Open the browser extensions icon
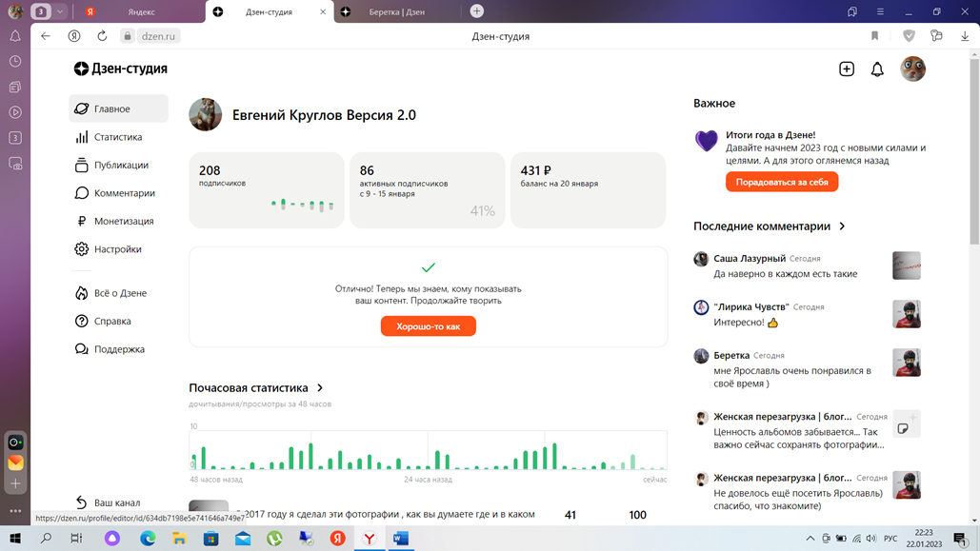This screenshot has width=980, height=551. coord(936,35)
